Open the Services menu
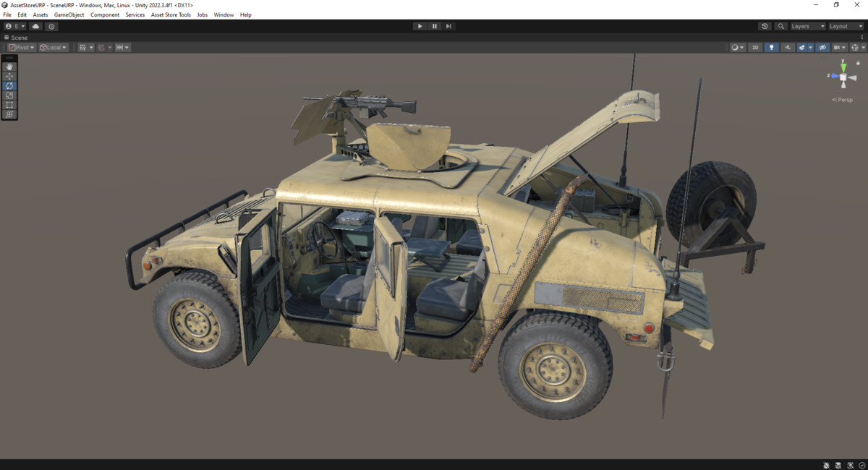868x470 pixels. (x=135, y=14)
